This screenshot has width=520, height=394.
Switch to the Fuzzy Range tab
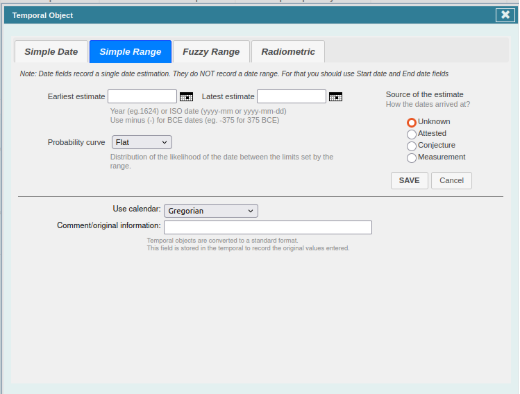(x=211, y=52)
